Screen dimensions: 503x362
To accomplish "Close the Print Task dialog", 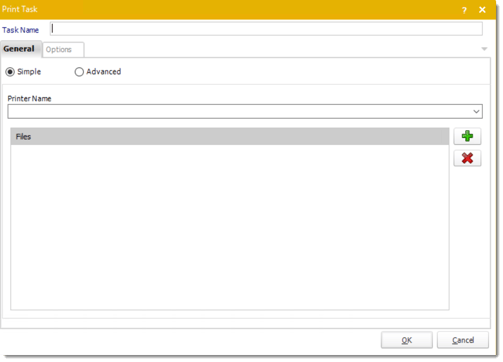I will pos(482,10).
